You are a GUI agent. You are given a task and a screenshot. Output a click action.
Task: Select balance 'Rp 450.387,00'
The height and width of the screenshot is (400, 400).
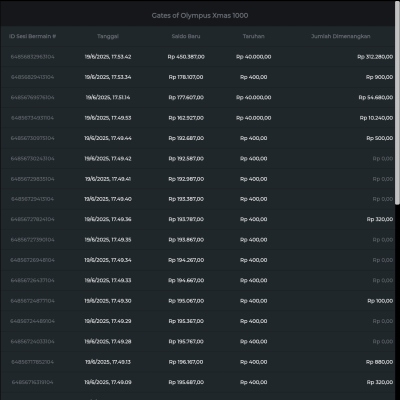click(186, 57)
